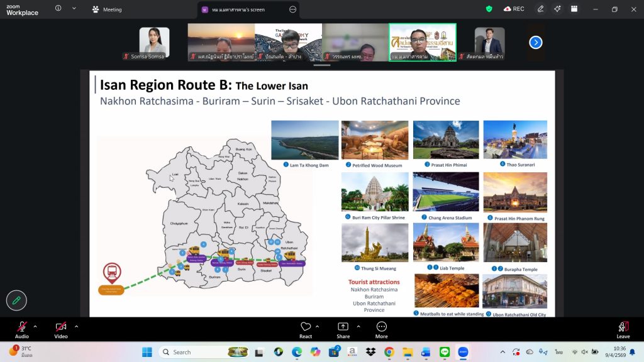
Task: Switch to the Meeting tab
Action: (x=107, y=9)
